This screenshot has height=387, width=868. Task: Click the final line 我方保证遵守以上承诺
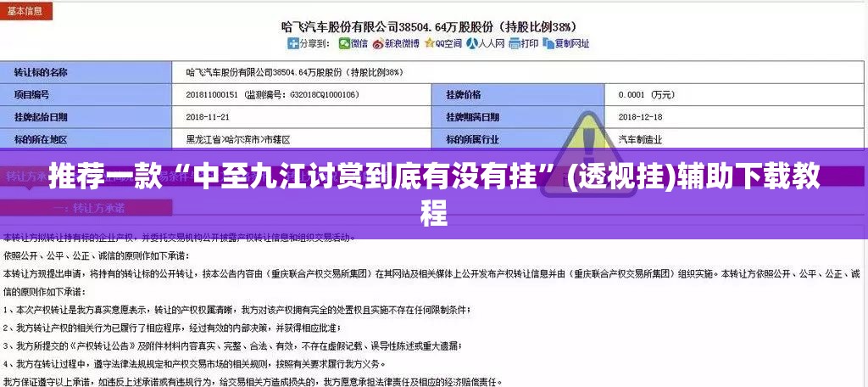click(x=253, y=381)
